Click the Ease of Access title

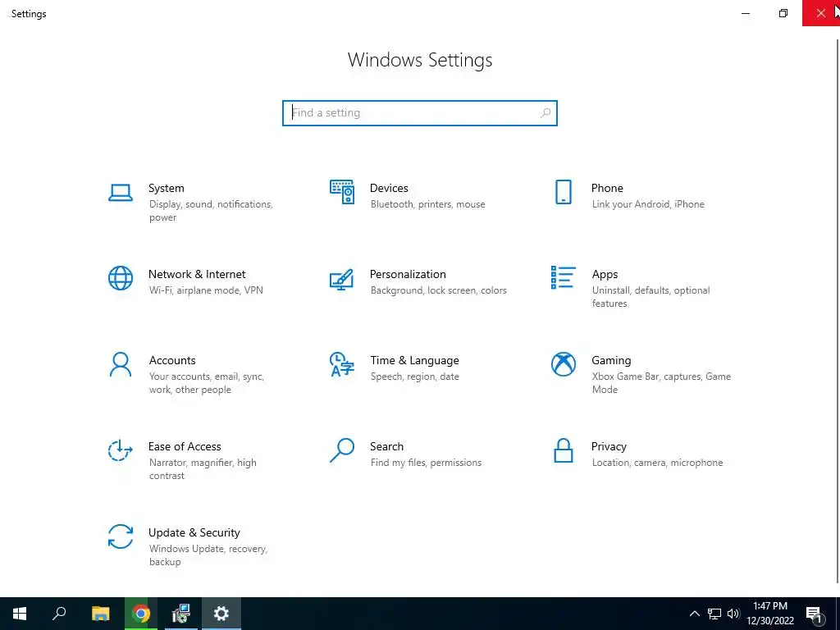(185, 447)
